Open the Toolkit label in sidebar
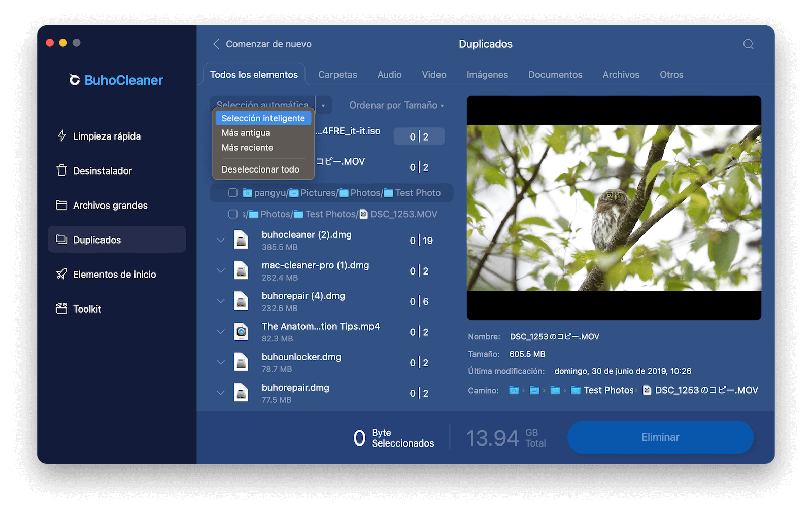The image size is (812, 513). 87,309
